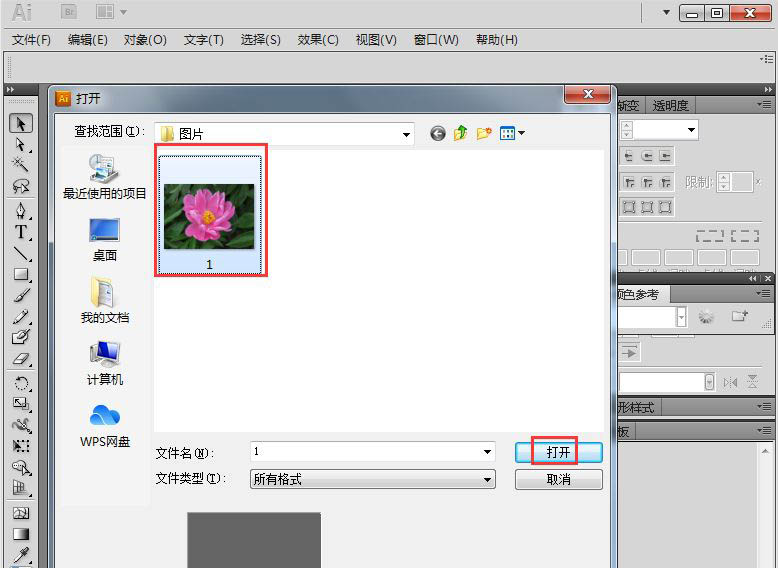This screenshot has width=778, height=568.
Task: Select the Type tool
Action: [x=21, y=232]
